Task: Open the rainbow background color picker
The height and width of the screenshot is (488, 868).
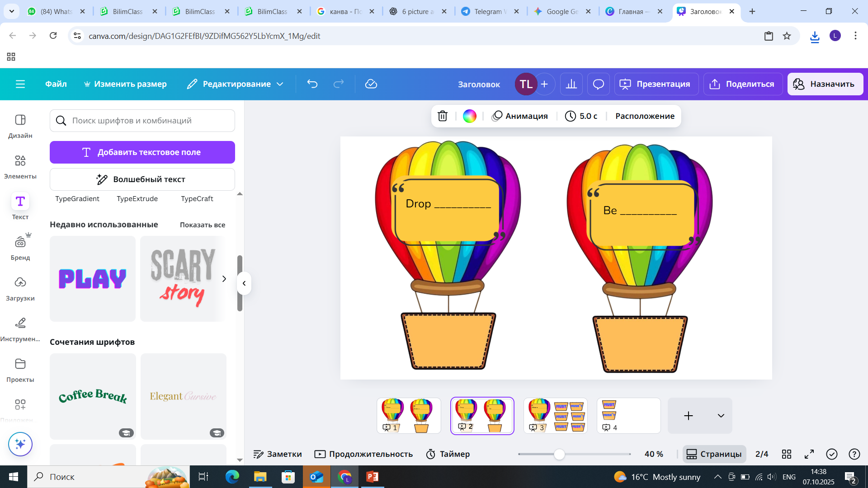Action: tap(470, 116)
